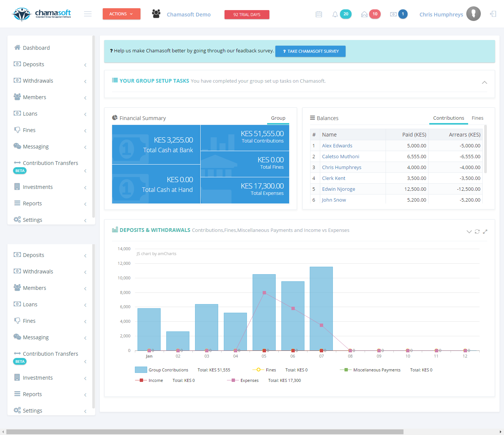
Task: Click the Loans icon in upper sidebar
Action: pos(17,113)
